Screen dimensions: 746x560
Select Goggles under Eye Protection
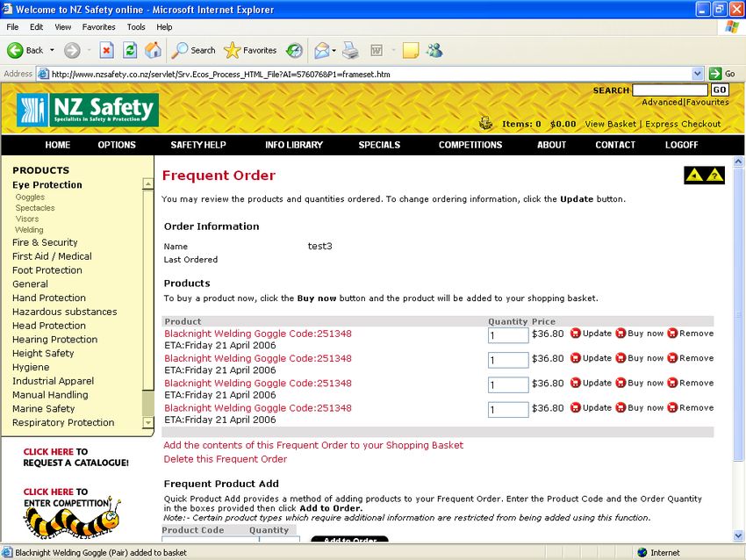point(30,197)
